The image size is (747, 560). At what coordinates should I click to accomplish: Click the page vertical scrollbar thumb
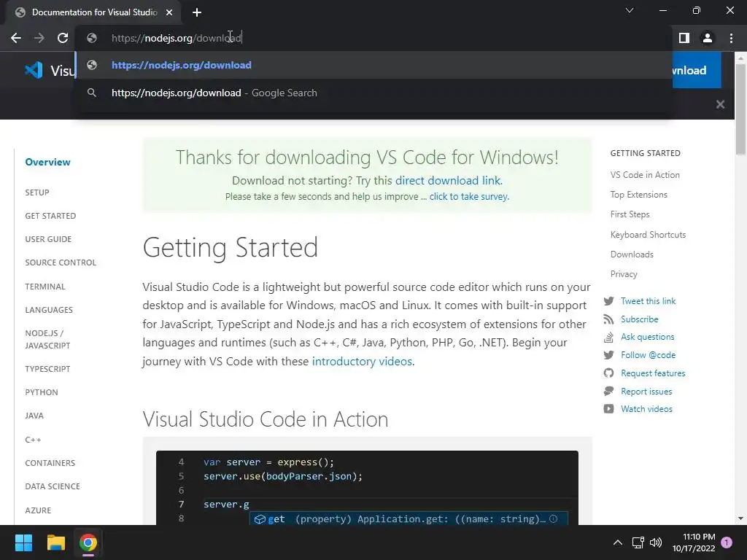coord(740,109)
